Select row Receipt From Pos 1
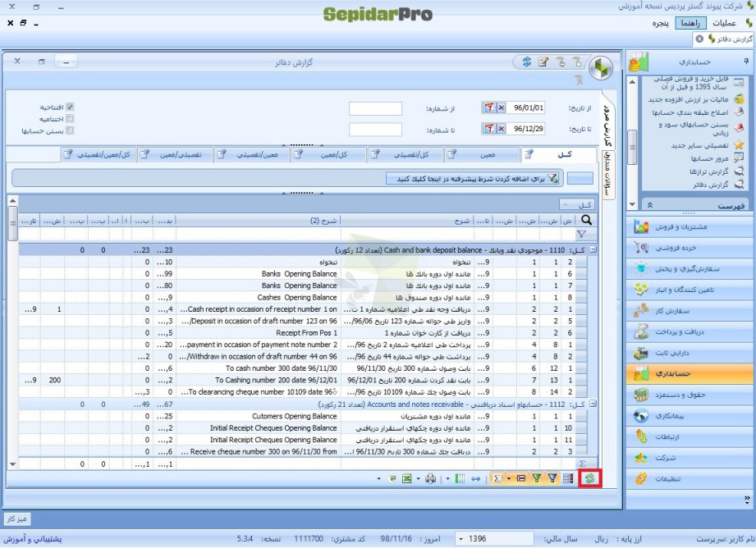 pos(303,333)
